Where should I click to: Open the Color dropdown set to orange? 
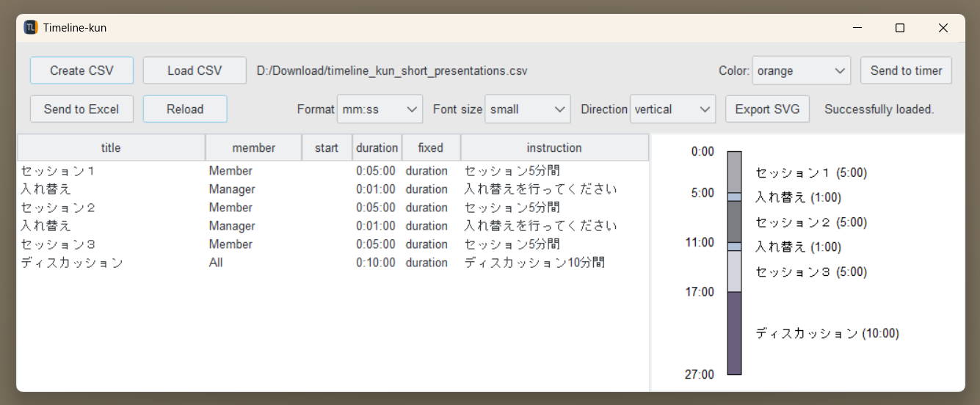(801, 70)
